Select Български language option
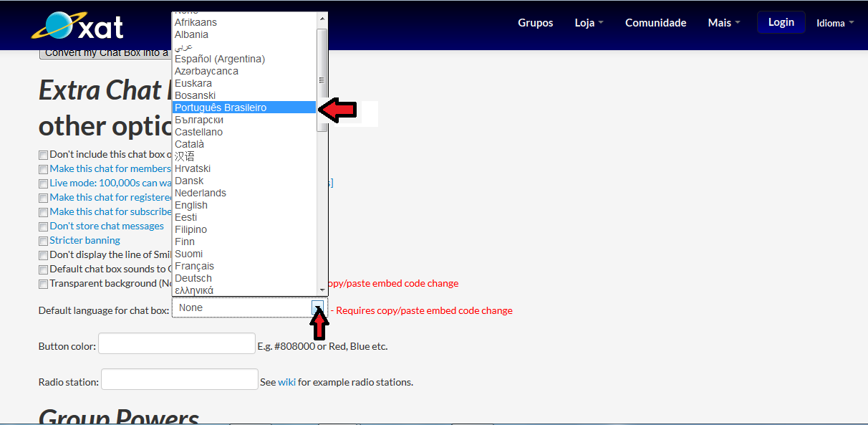This screenshot has width=868, height=425. click(244, 120)
